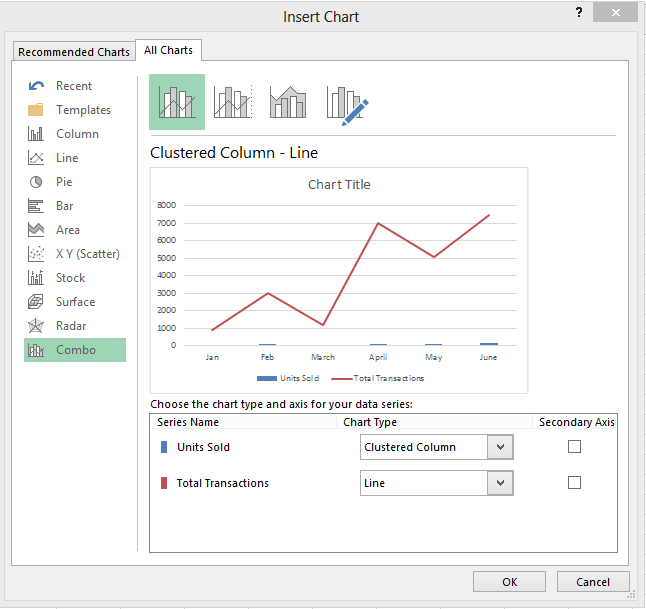This screenshot has height=609, width=646.
Task: Click the Help question mark button
Action: (578, 12)
